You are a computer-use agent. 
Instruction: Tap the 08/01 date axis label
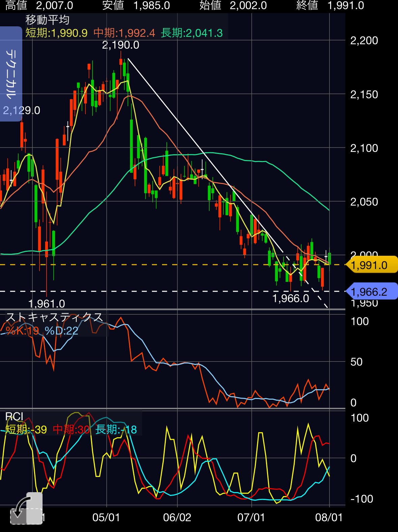coord(329,517)
